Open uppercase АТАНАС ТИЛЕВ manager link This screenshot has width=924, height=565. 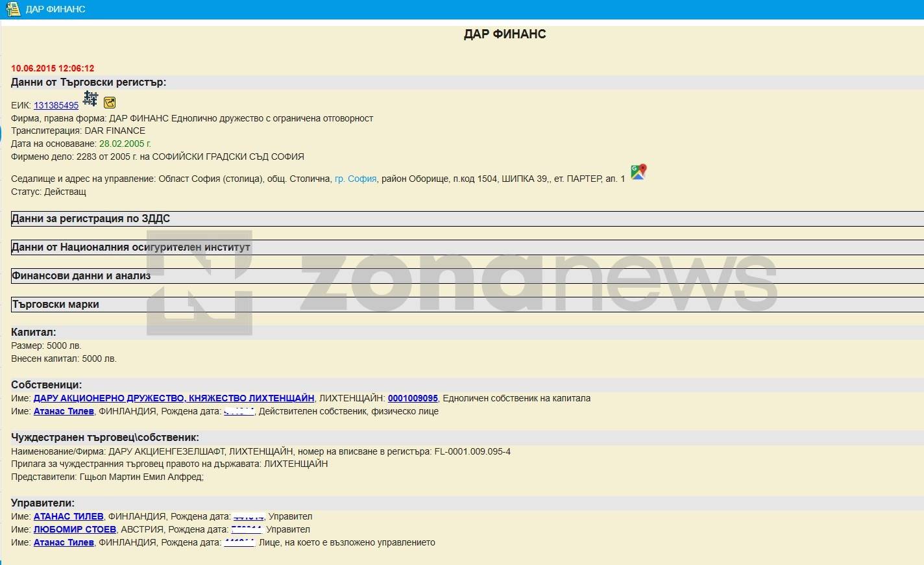coord(68,516)
